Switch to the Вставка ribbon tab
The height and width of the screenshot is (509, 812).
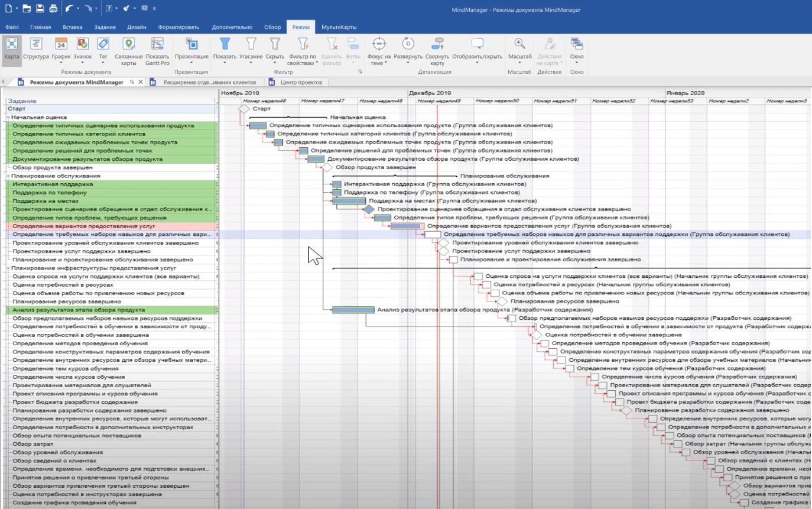(x=72, y=27)
